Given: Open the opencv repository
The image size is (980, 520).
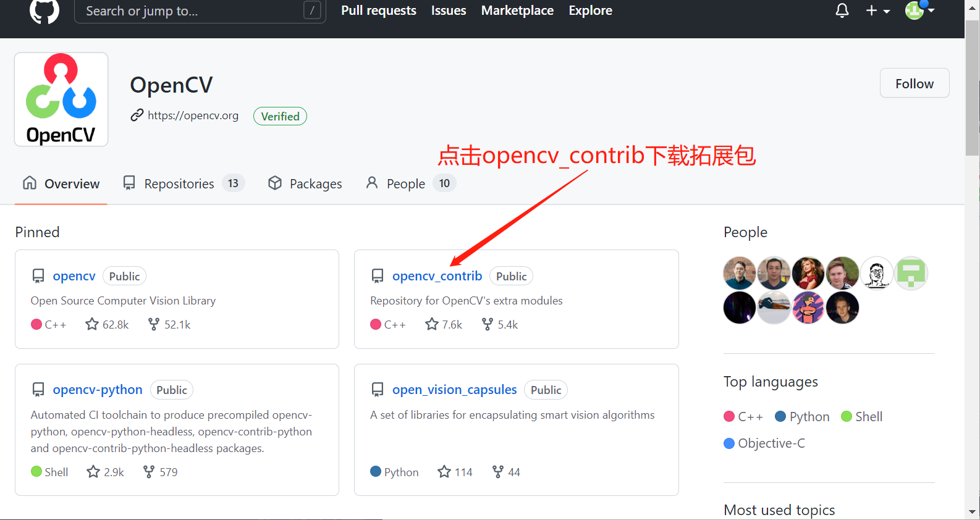Looking at the screenshot, I should click(74, 276).
